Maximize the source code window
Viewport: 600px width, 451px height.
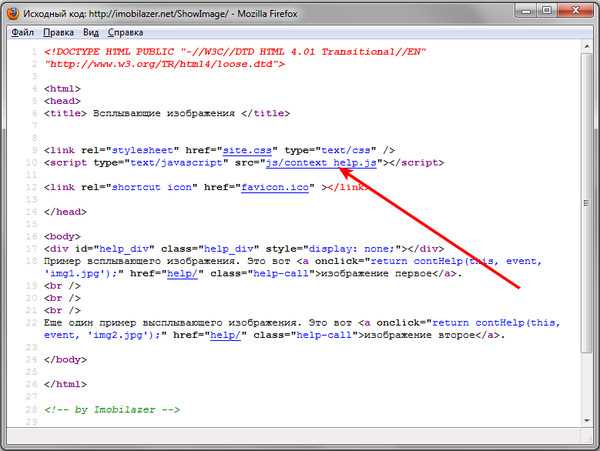click(x=547, y=11)
